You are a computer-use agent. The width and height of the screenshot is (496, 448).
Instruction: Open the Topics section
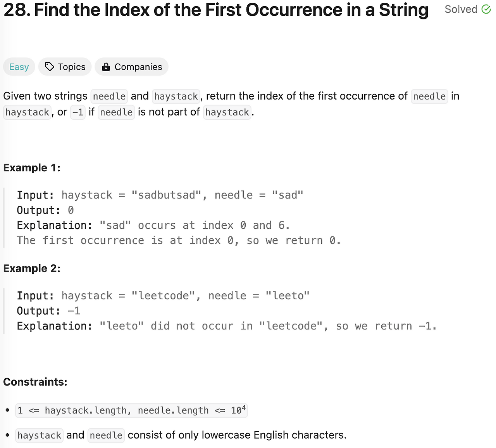[65, 67]
